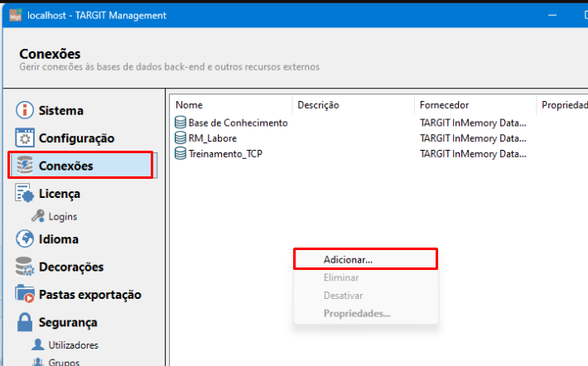Viewport: 588px width, 366px height.
Task: Open the Utilizadores sub-item label
Action: [x=74, y=345]
